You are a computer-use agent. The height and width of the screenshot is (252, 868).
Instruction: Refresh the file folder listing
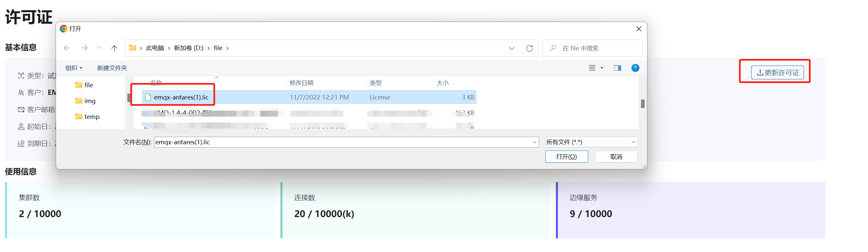coord(530,48)
